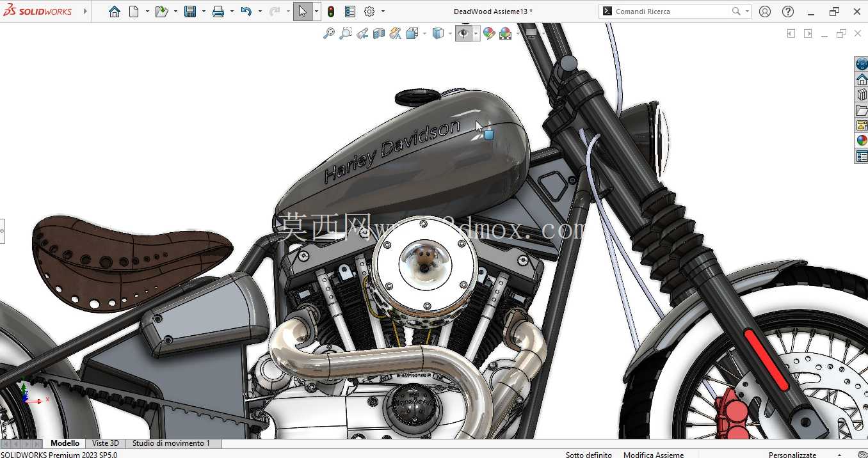Screen dimensions: 868x458
Task: Open the Studio di movimento 1 tab
Action: coord(171,443)
